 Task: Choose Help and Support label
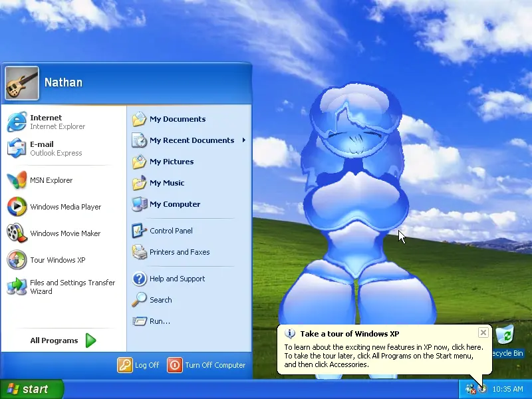[177, 279]
